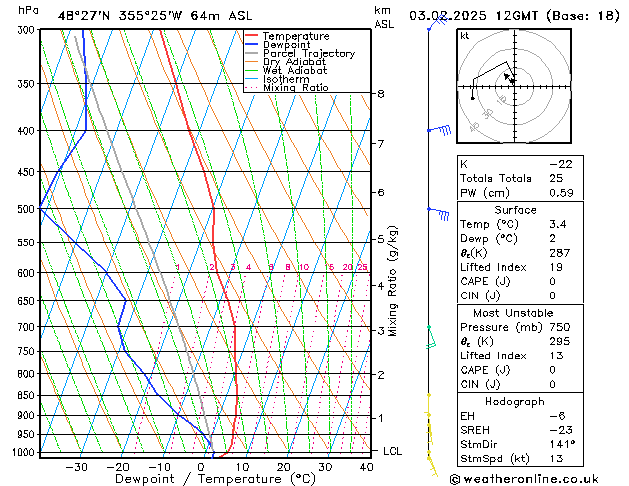Click the storm motion marker in hodograph center
This screenshot has height=486, width=629.
tap(510, 77)
